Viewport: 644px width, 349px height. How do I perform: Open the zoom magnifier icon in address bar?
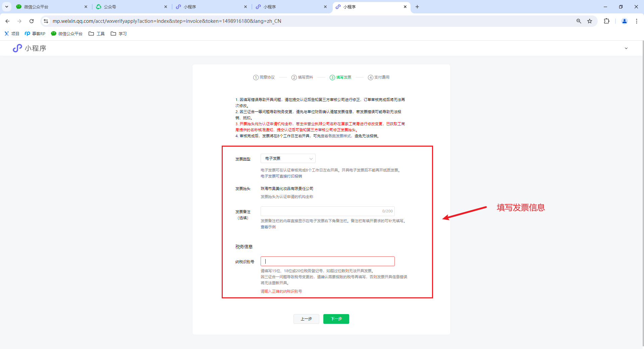coord(579,21)
